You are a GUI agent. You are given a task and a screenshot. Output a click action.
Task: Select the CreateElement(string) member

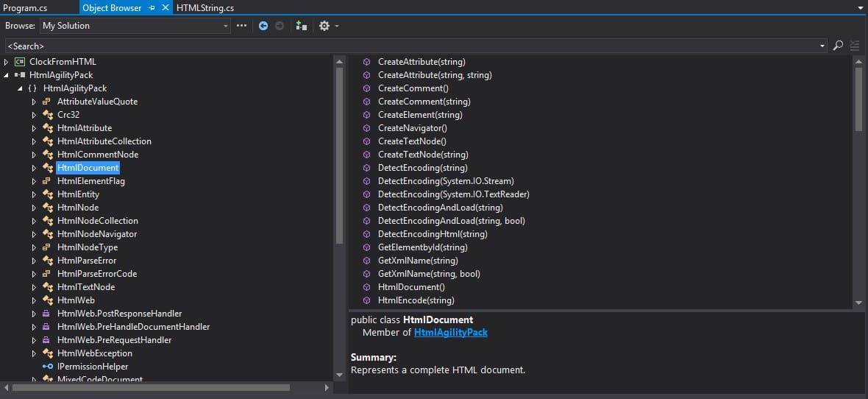coord(420,115)
